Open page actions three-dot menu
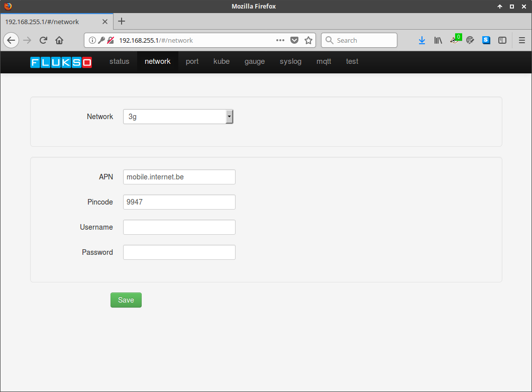This screenshot has height=392, width=532. pos(280,40)
